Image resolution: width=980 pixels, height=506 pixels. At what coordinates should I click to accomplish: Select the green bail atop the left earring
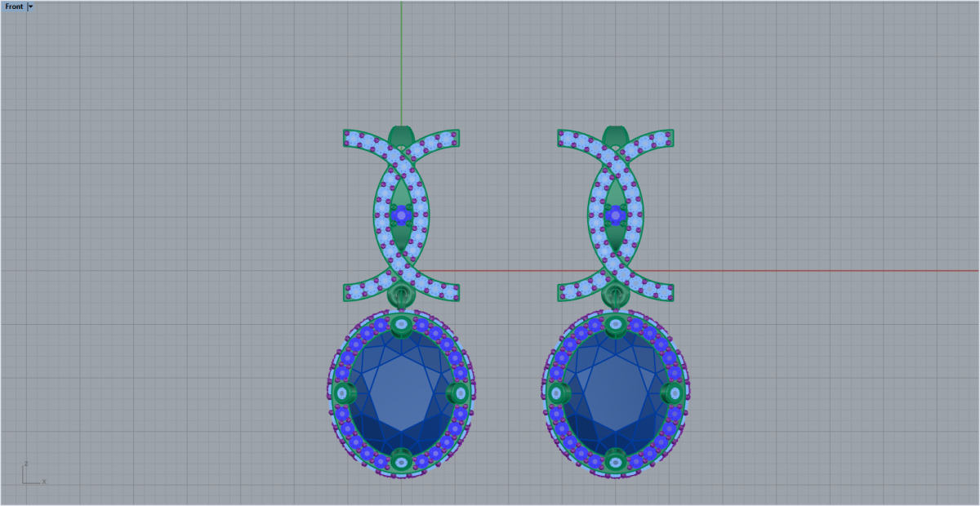(401, 135)
